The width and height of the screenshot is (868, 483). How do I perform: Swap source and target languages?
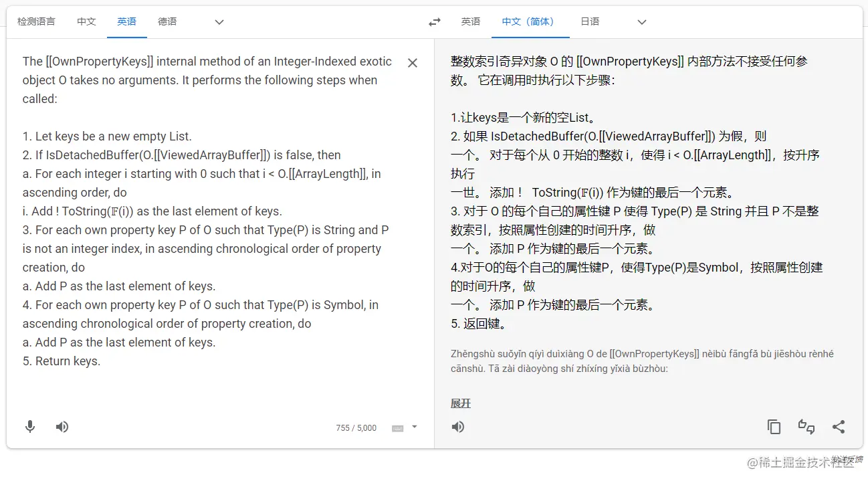pos(435,22)
